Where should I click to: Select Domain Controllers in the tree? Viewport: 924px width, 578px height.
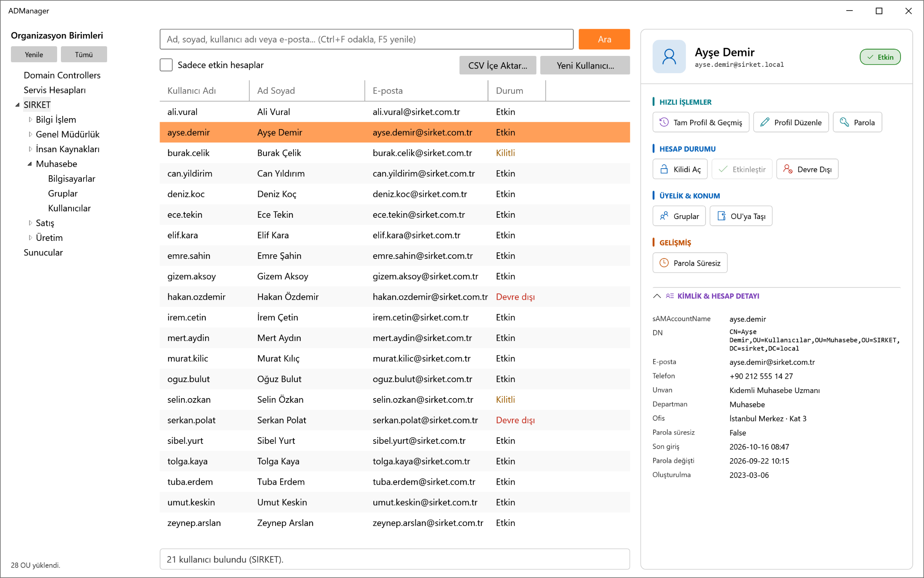[x=62, y=75]
